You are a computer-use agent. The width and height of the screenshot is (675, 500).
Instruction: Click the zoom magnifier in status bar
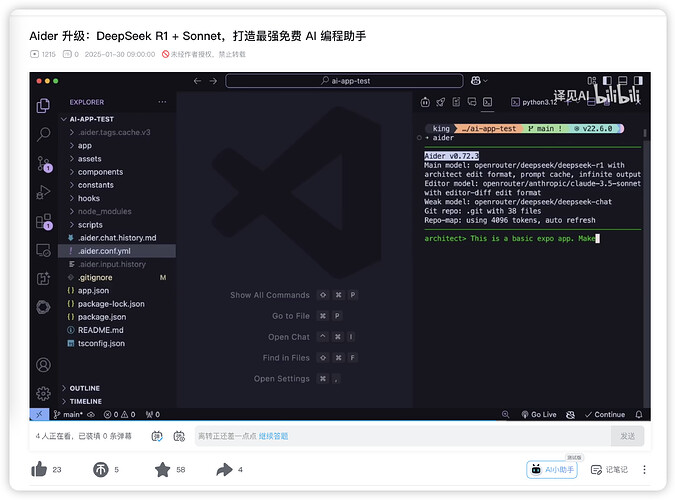click(505, 414)
